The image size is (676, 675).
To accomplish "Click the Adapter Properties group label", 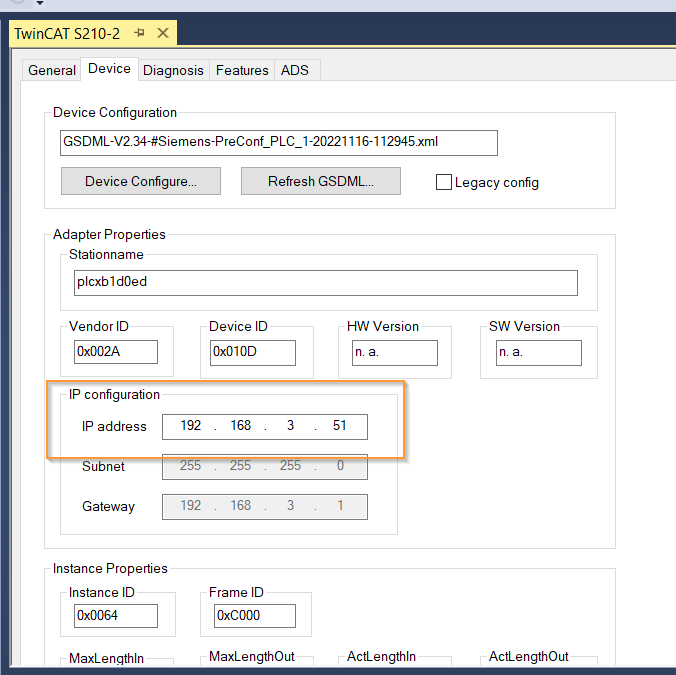I will (x=109, y=234).
